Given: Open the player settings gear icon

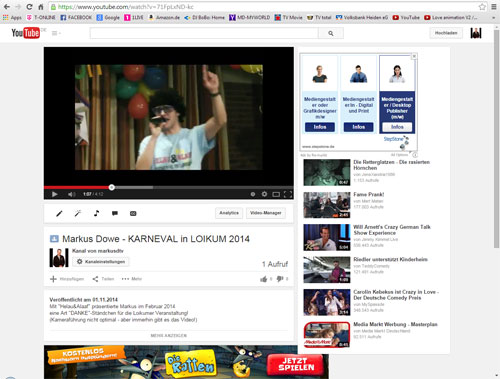Looking at the screenshot, I should (x=264, y=194).
